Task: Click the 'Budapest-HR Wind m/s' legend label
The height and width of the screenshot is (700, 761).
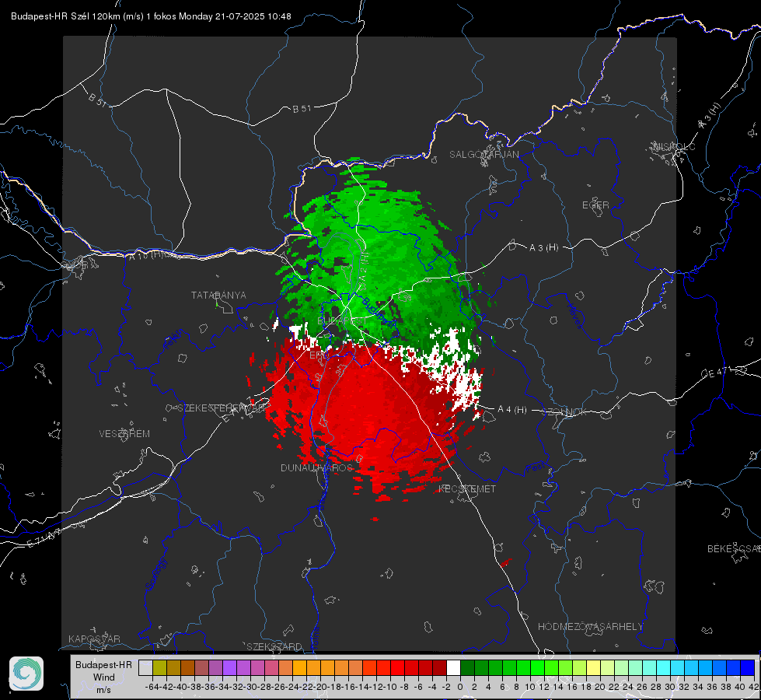Action: click(x=104, y=677)
